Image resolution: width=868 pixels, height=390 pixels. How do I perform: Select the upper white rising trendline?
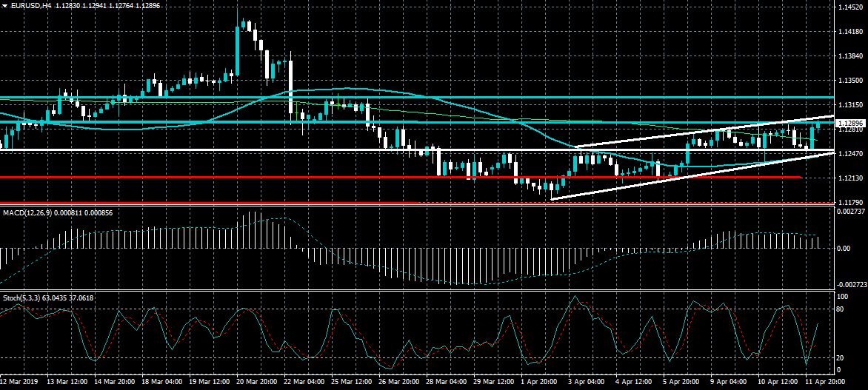(x=703, y=131)
